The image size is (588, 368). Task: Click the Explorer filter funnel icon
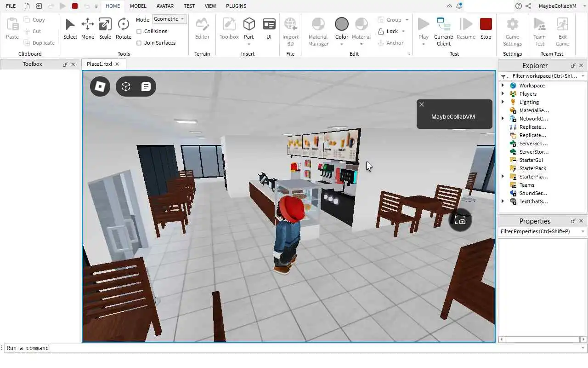click(503, 76)
